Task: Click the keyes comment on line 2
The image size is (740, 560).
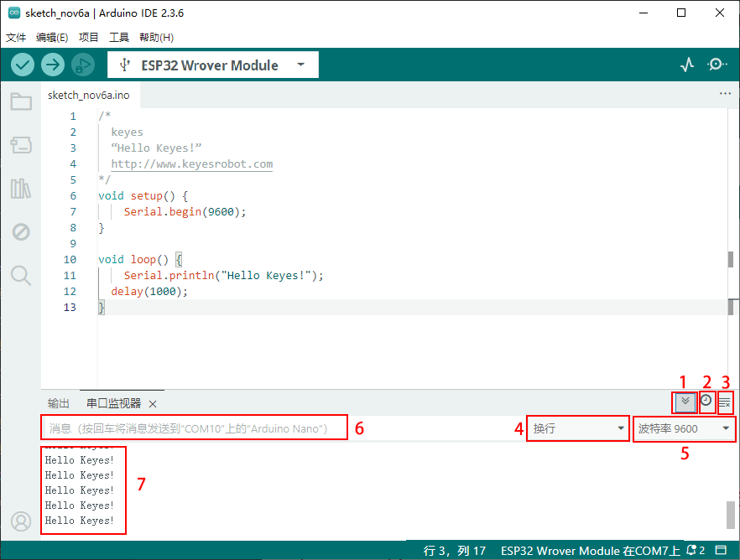Action: (x=127, y=132)
